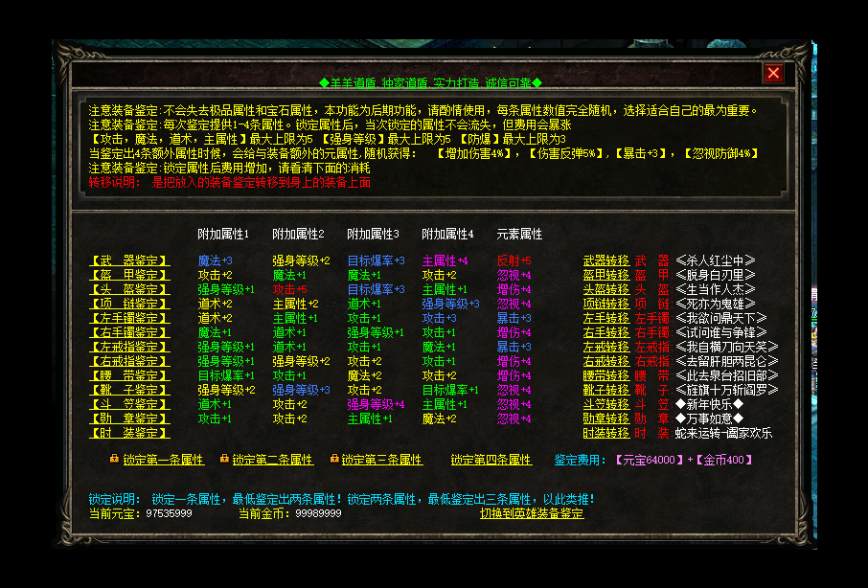
Task: Run 【腰 带鉴定】 belt appraisal
Action: pos(129,375)
